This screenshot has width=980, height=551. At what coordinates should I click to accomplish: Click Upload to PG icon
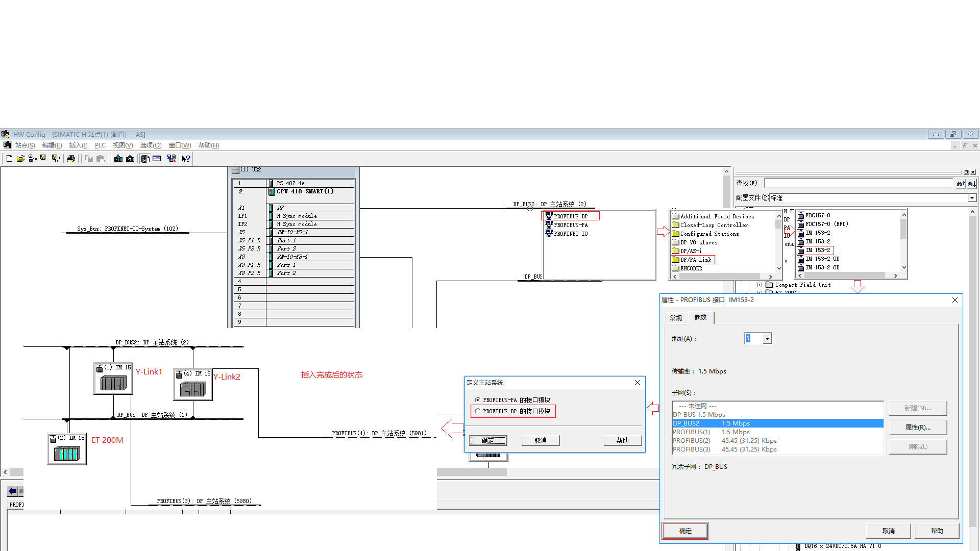(130, 159)
